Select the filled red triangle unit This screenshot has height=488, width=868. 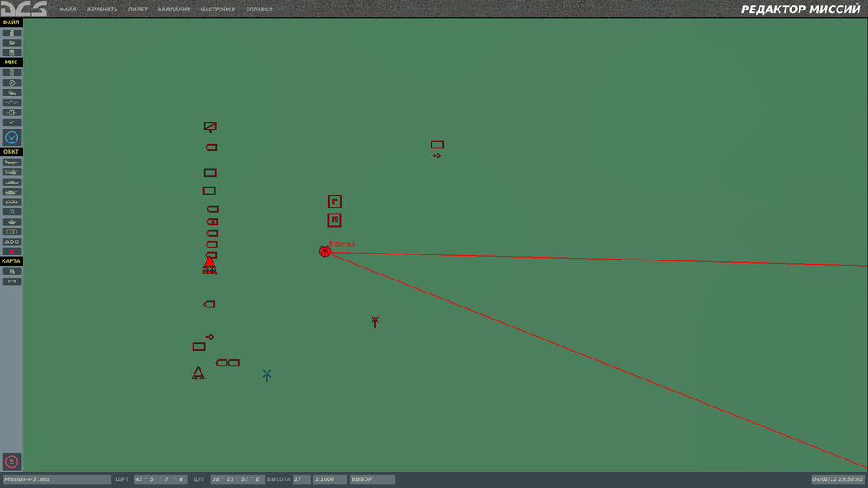pos(209,264)
